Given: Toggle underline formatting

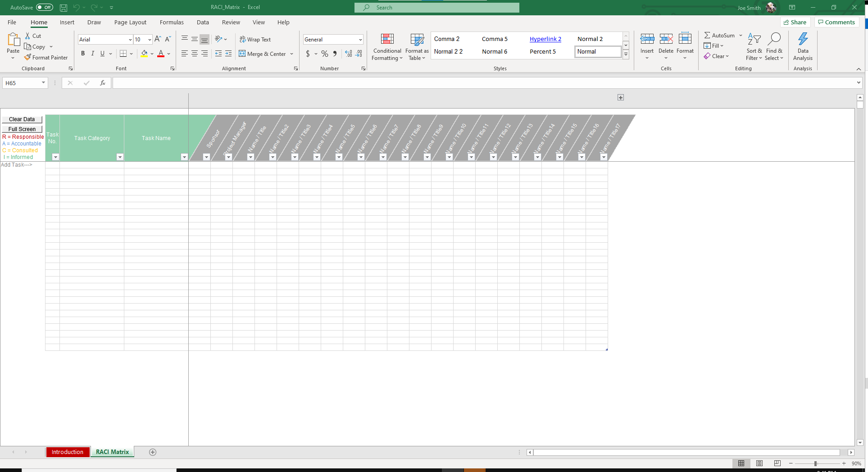Looking at the screenshot, I should click(103, 54).
